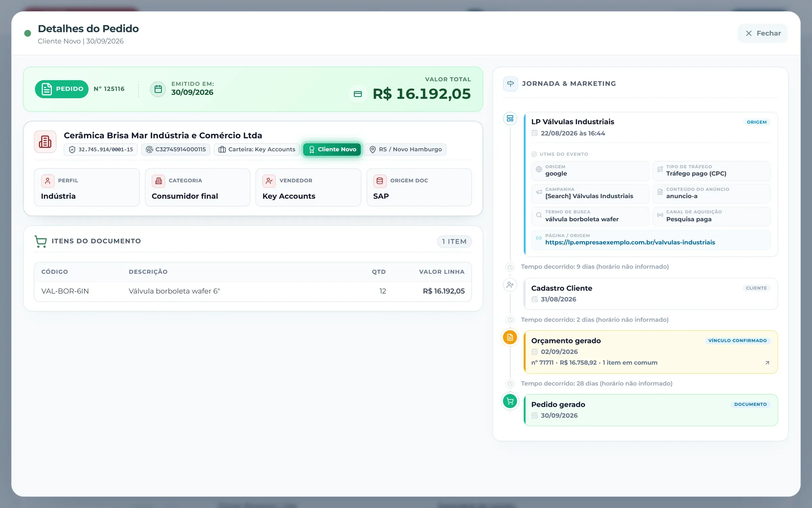
Task: Click the Origem Doc database icon
Action: [x=380, y=181]
